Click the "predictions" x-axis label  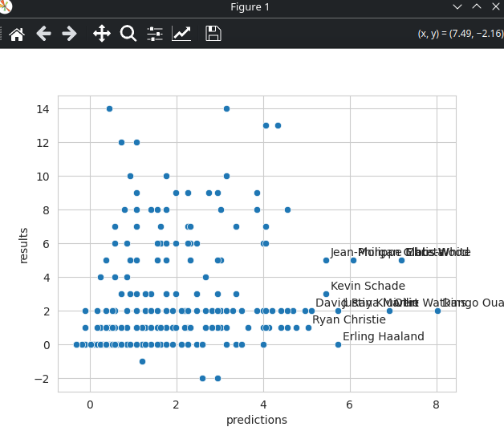[x=257, y=420]
